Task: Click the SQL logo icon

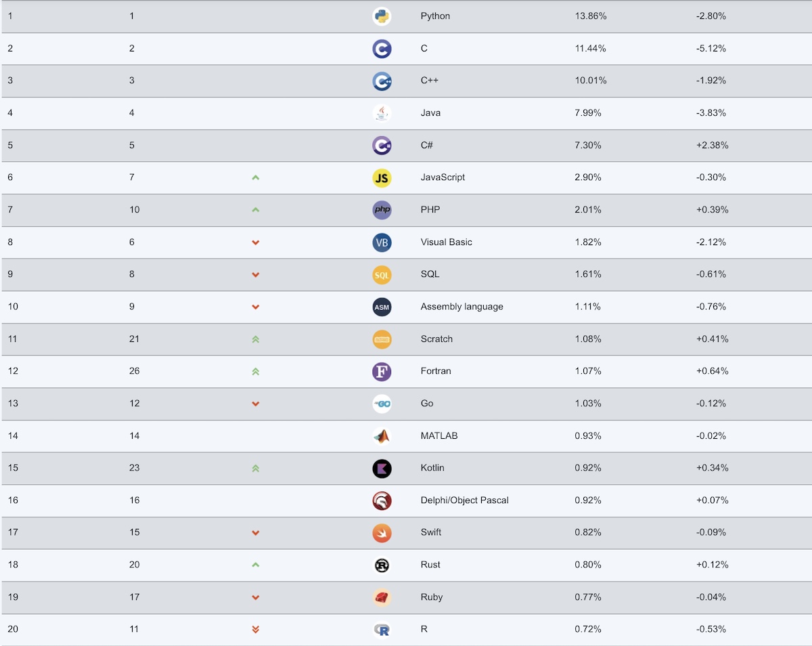Action: click(382, 274)
